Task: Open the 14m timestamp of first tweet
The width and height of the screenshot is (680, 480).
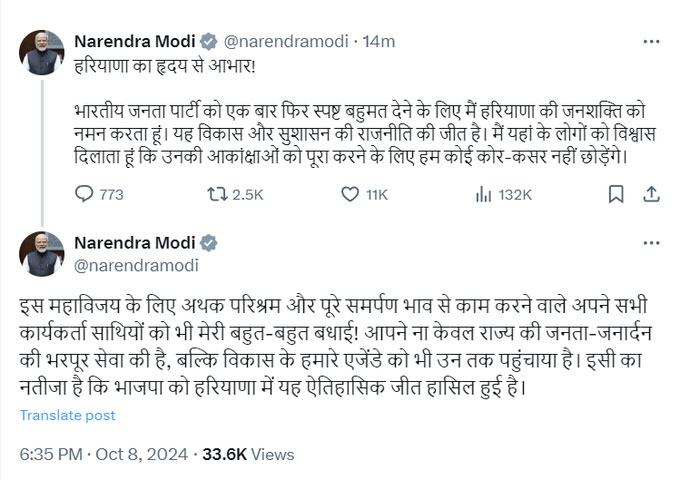Action: [x=381, y=41]
